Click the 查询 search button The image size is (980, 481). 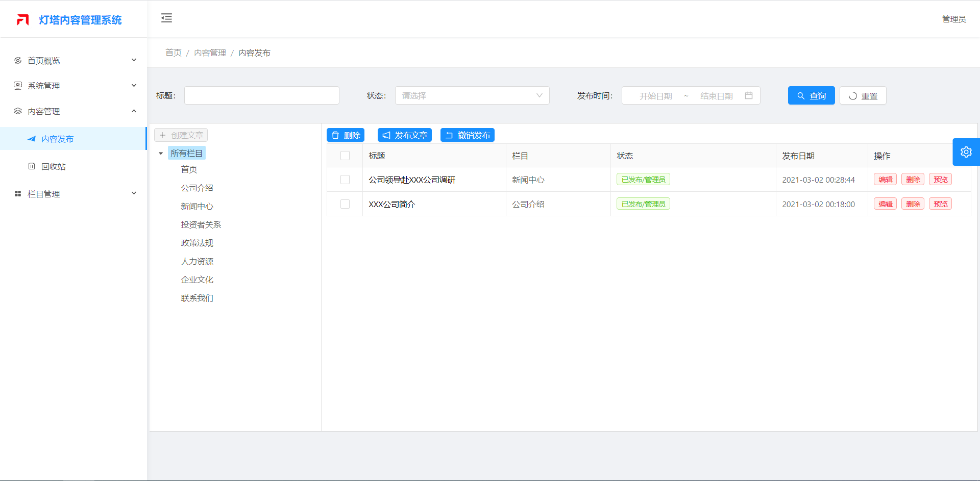811,96
